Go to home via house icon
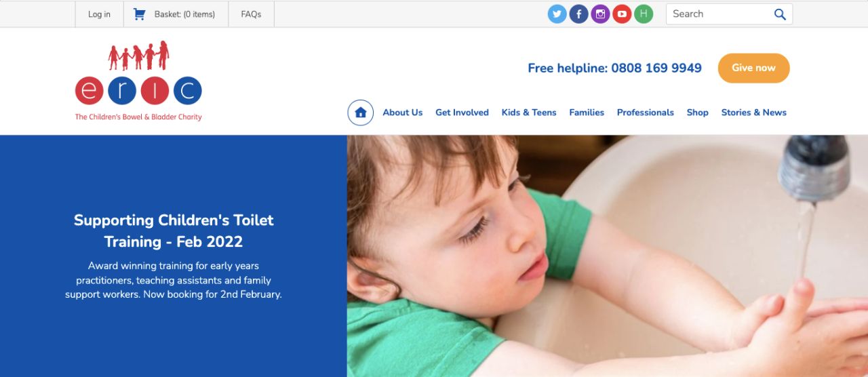The width and height of the screenshot is (868, 377). 361,113
